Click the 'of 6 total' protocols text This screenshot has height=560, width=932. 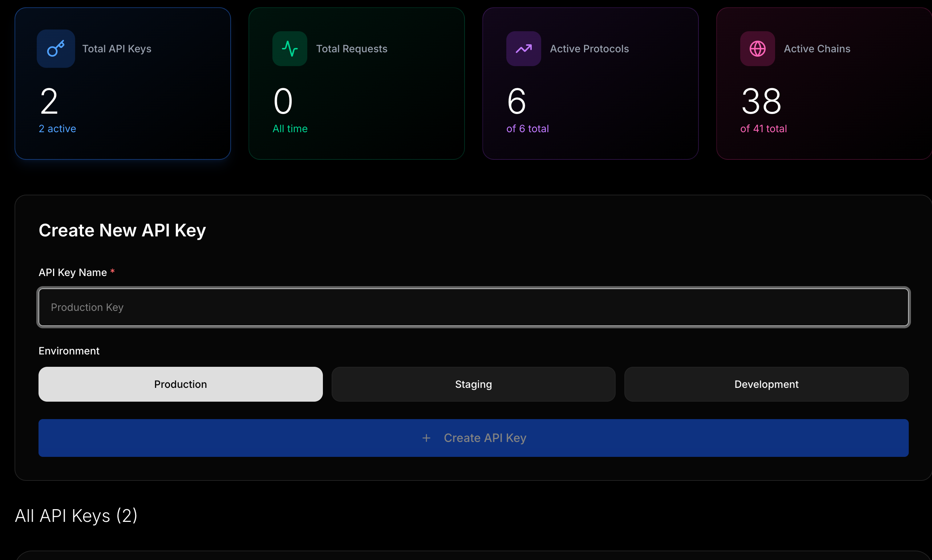(x=527, y=129)
